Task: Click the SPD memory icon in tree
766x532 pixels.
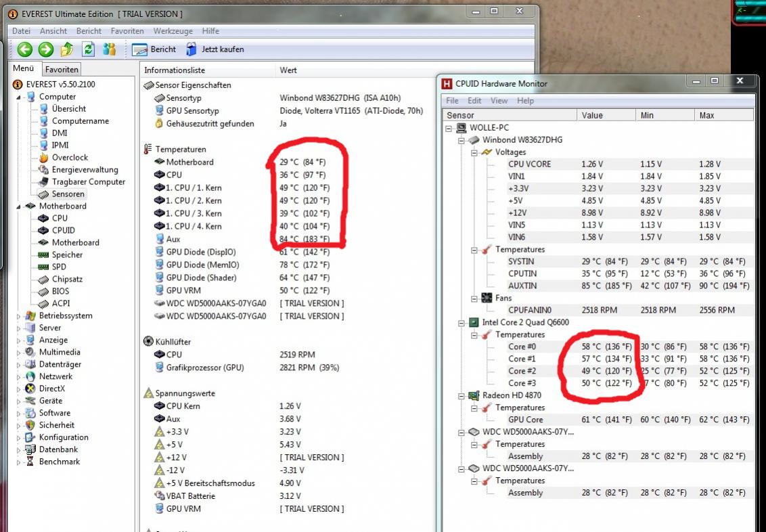Action: [43, 267]
